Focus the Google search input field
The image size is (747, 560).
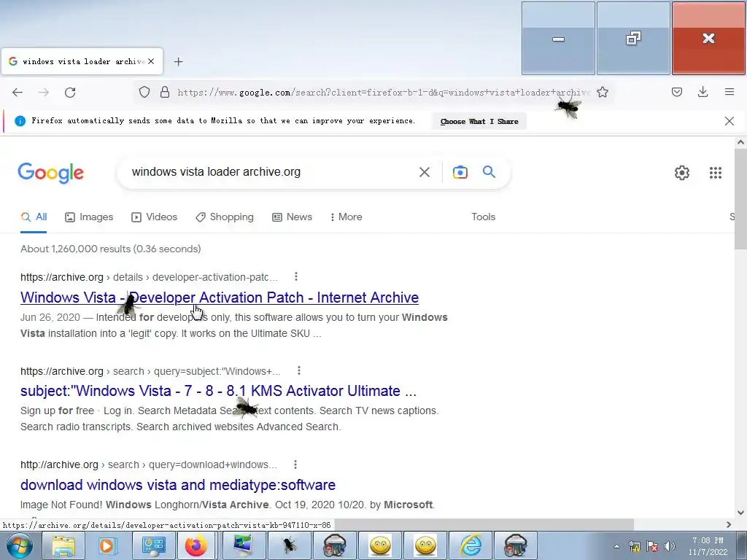[x=271, y=172]
